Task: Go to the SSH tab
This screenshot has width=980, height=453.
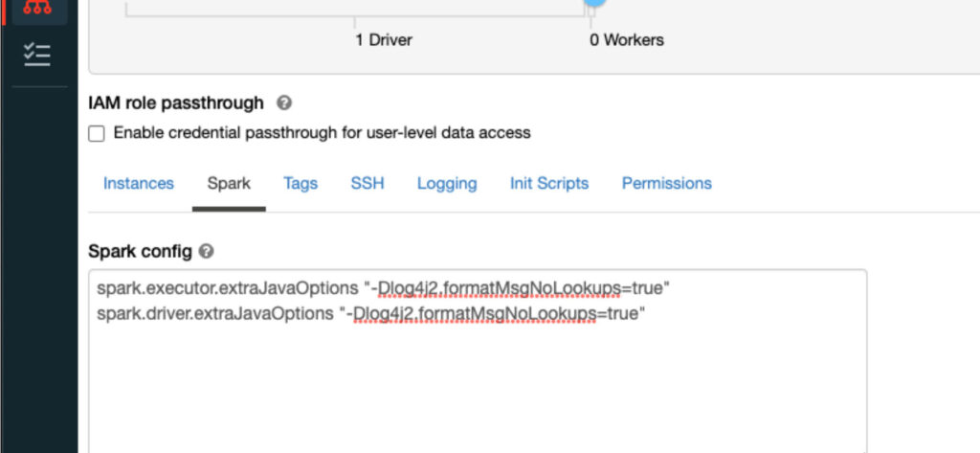Action: tap(367, 183)
